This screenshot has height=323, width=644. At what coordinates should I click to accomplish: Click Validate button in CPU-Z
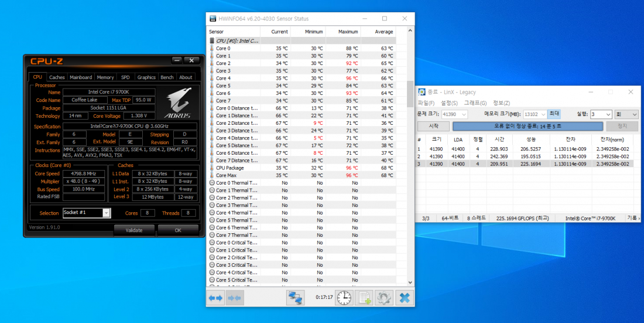pos(134,230)
